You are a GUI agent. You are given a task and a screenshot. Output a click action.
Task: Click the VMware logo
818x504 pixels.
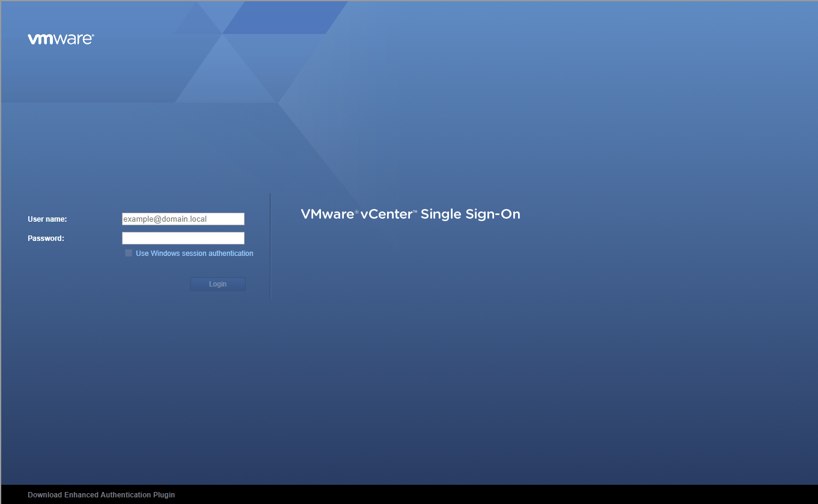click(60, 39)
